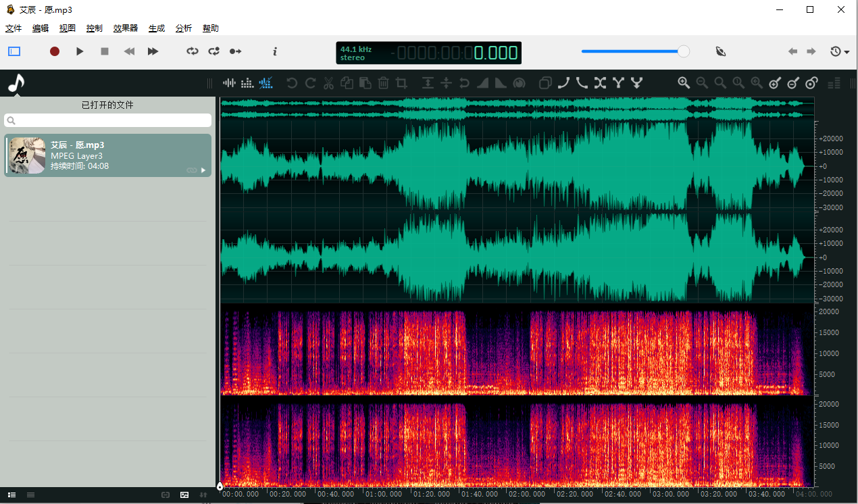Cut the selection with the scissors tool

(328, 82)
